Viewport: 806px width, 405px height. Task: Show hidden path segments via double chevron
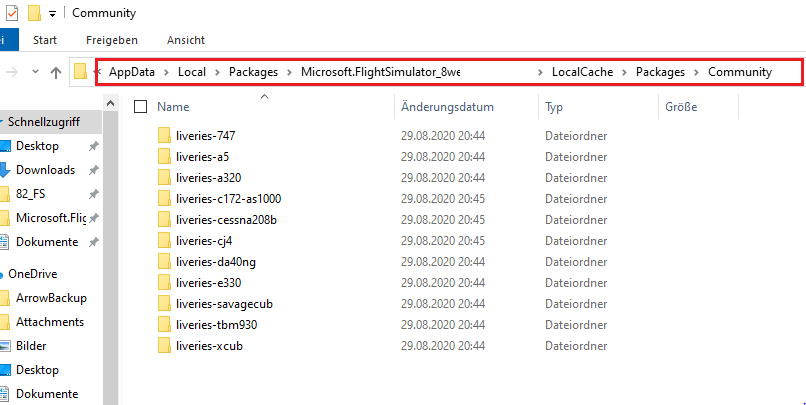pos(99,72)
